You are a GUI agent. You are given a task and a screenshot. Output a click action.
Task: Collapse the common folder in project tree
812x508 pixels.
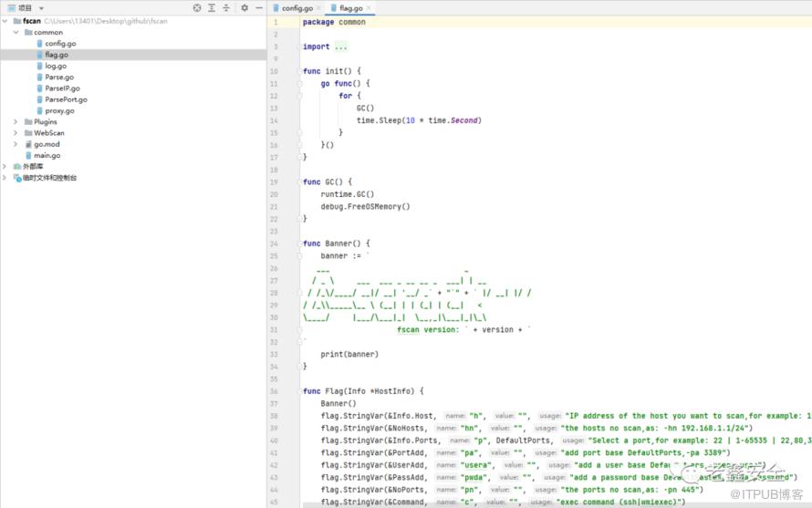coord(16,32)
